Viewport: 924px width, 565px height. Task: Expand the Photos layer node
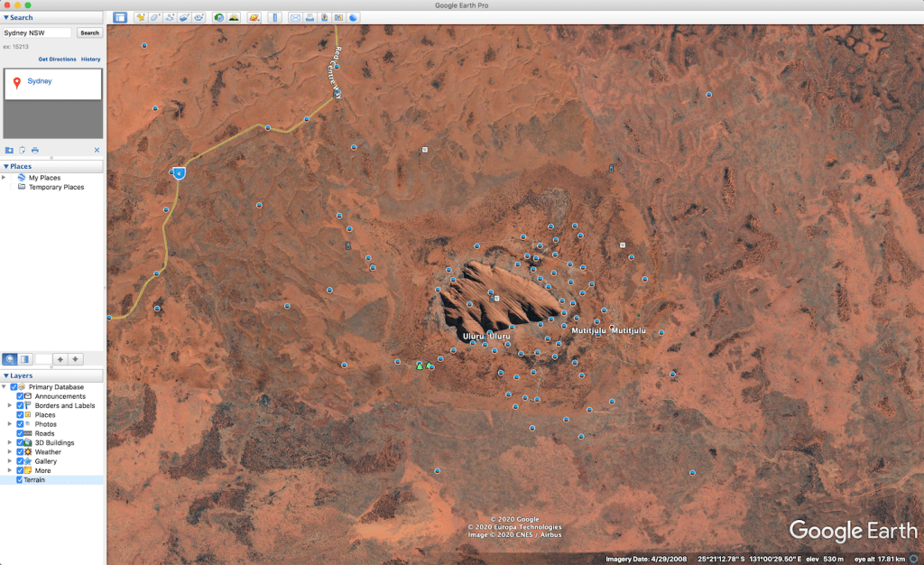(x=9, y=424)
